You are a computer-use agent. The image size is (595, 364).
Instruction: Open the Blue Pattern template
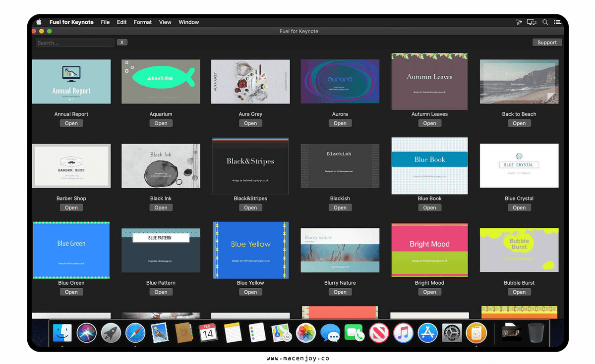[x=161, y=292]
